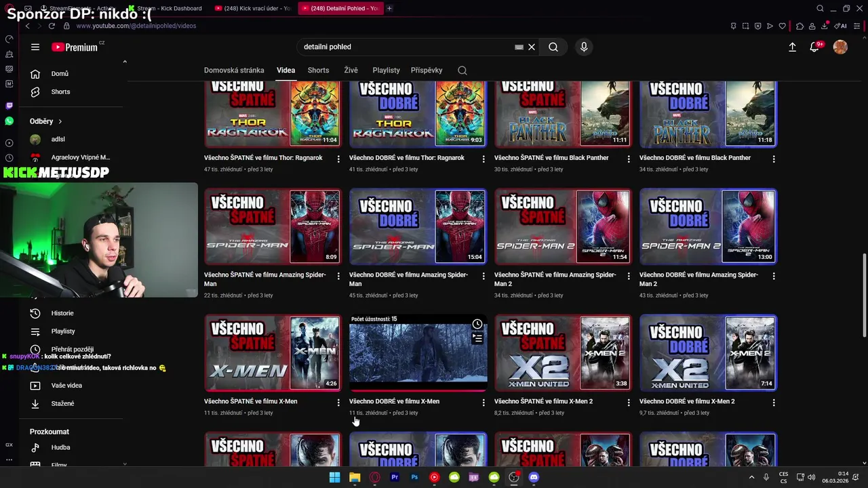Open options for Thor: Ragnarok ŠPATNÉ video
This screenshot has height=488, width=868.
pyautogui.click(x=338, y=159)
